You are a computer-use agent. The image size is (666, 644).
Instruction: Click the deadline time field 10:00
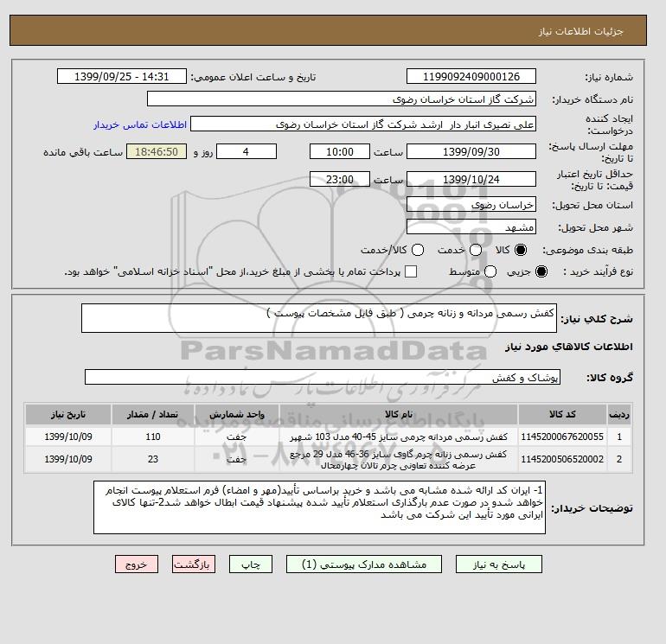coord(340,151)
